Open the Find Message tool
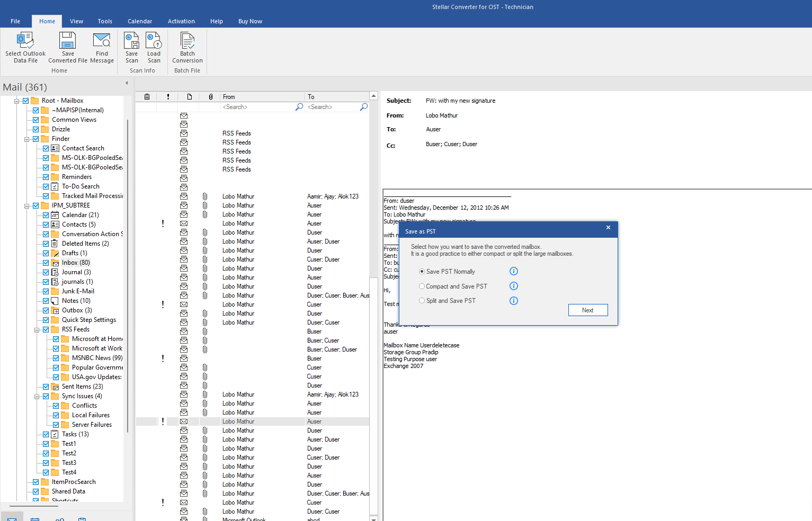 point(102,48)
